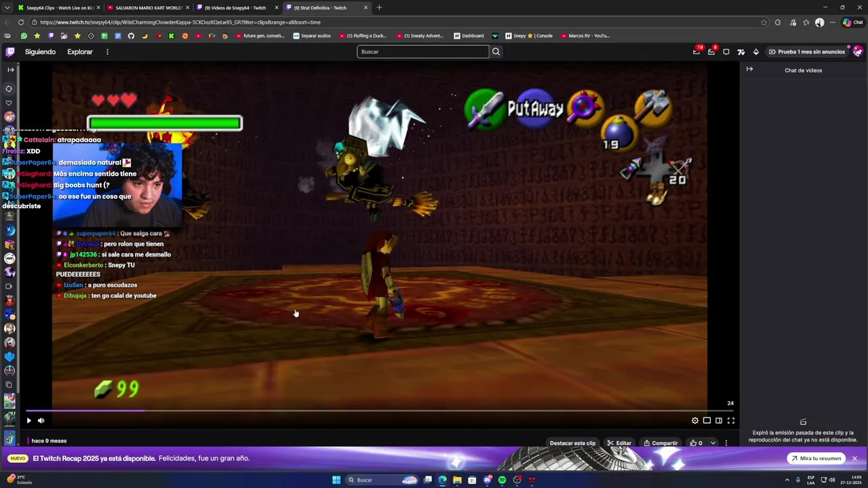Click the browser address bar URL
Viewport: 868px width, 488px height.
pyautogui.click(x=180, y=22)
